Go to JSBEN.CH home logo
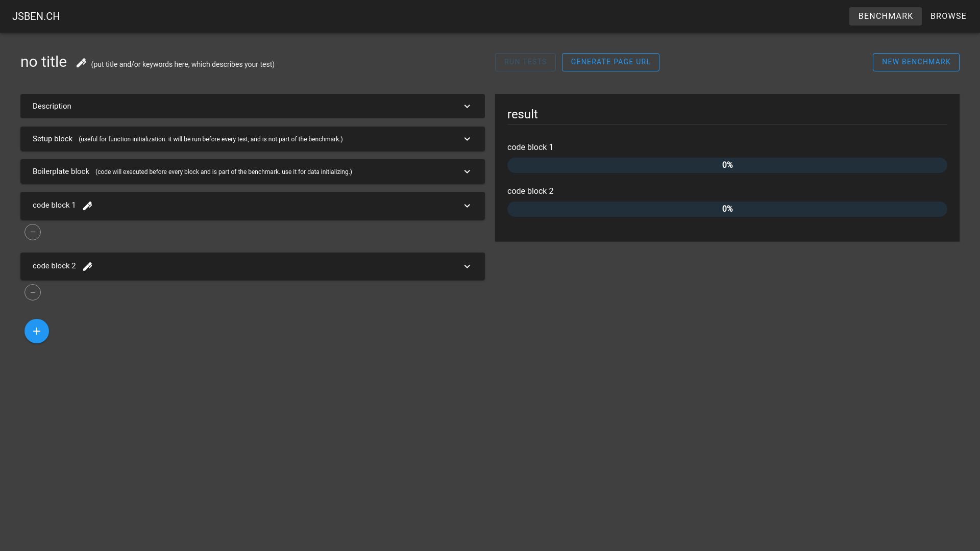The height and width of the screenshot is (551, 980). [36, 16]
